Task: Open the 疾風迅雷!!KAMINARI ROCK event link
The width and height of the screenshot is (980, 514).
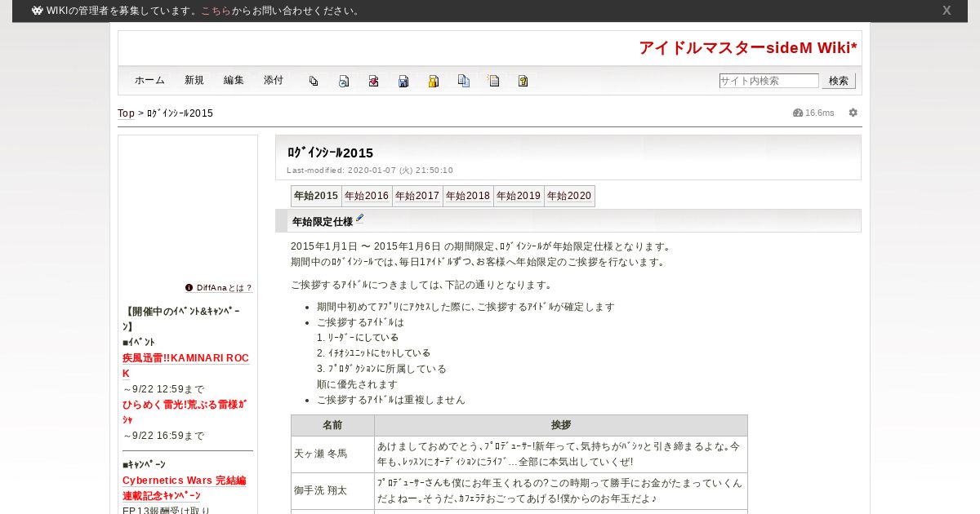Action: [185, 366]
